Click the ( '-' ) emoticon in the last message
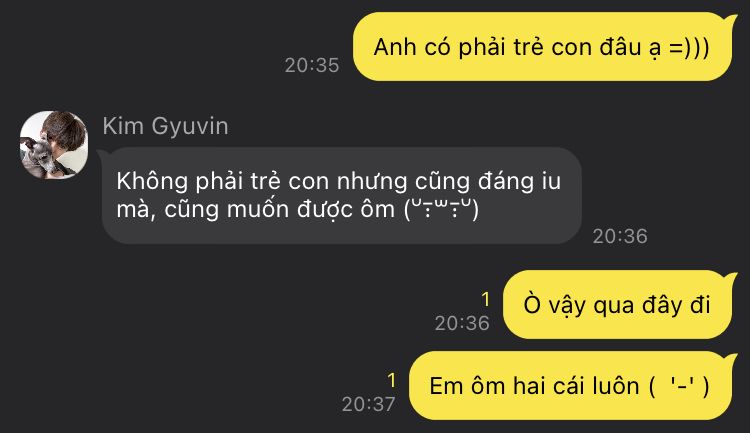Image resolution: width=750 pixels, height=433 pixels. [x=679, y=386]
